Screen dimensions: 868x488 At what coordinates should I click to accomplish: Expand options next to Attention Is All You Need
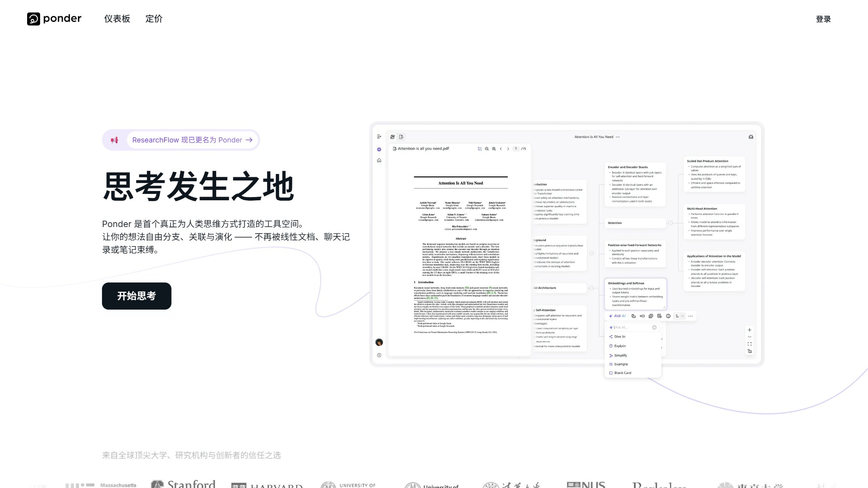pos(618,137)
